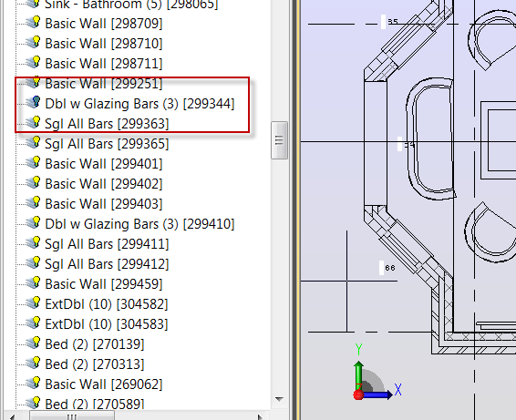Screen dimensions: 516x420
Task: Click lightbulb icon next to Bed (2) [270139]
Action: tap(34, 343)
